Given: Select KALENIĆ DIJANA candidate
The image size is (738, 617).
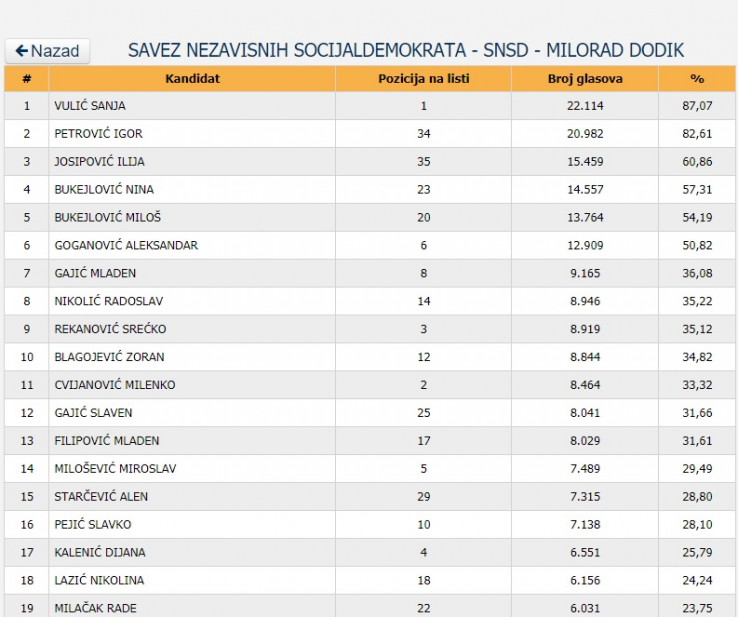Looking at the screenshot, I should click(100, 553).
